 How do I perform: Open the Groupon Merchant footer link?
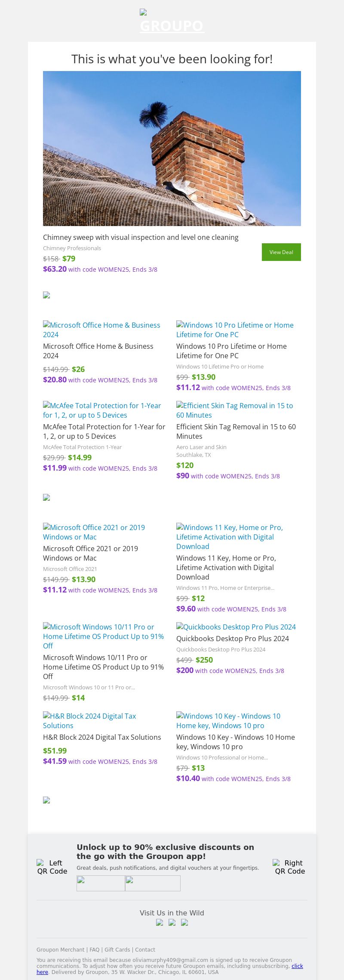click(x=60, y=949)
